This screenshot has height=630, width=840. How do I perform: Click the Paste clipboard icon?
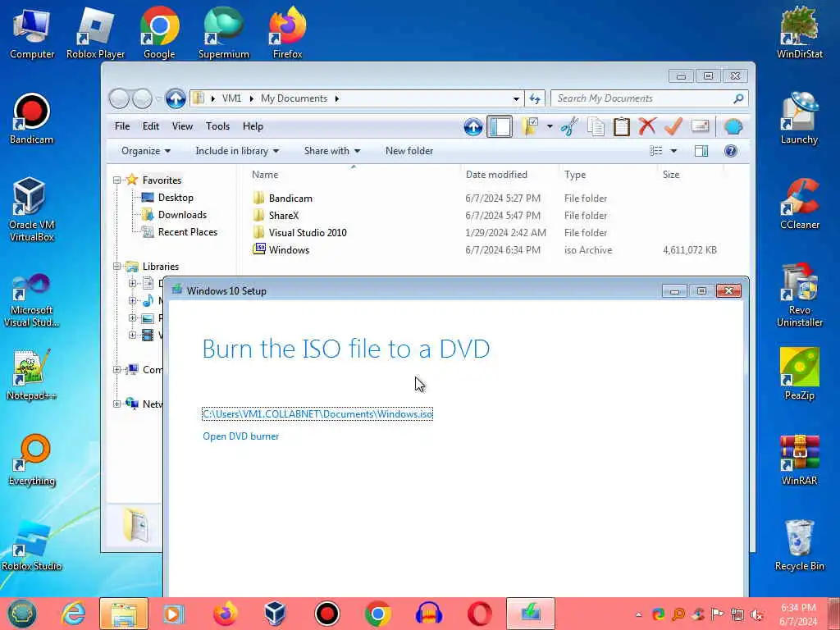point(622,127)
